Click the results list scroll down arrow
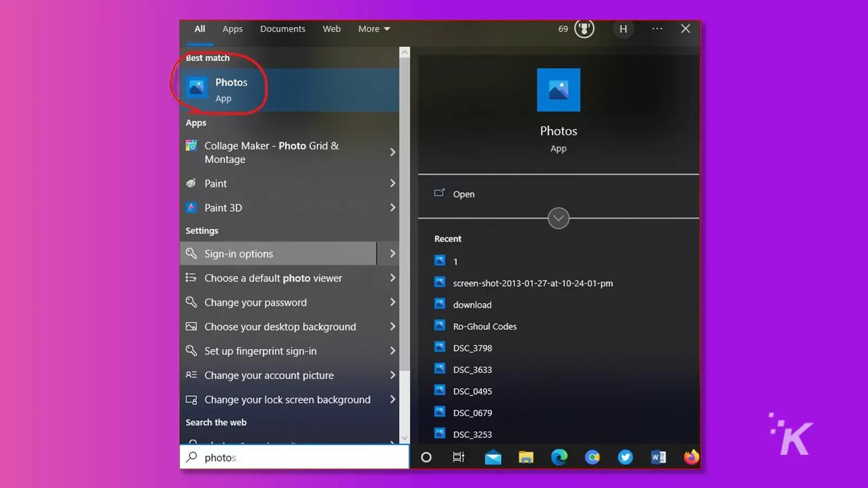This screenshot has width=868, height=488. click(404, 438)
